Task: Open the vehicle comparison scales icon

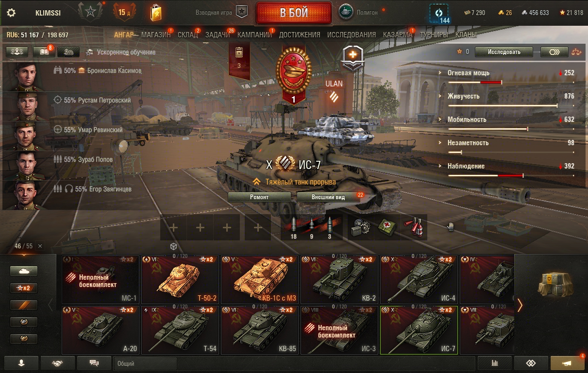Action: coord(576,51)
